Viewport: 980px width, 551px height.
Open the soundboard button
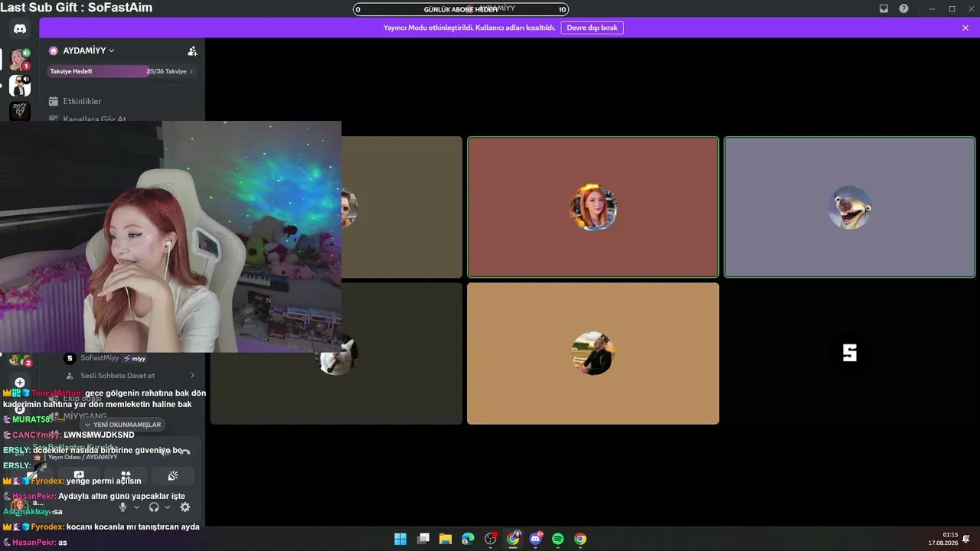click(173, 475)
